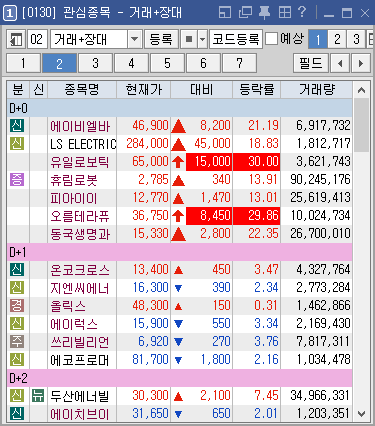Click the window number 1 icon in title bar

click(10, 13)
